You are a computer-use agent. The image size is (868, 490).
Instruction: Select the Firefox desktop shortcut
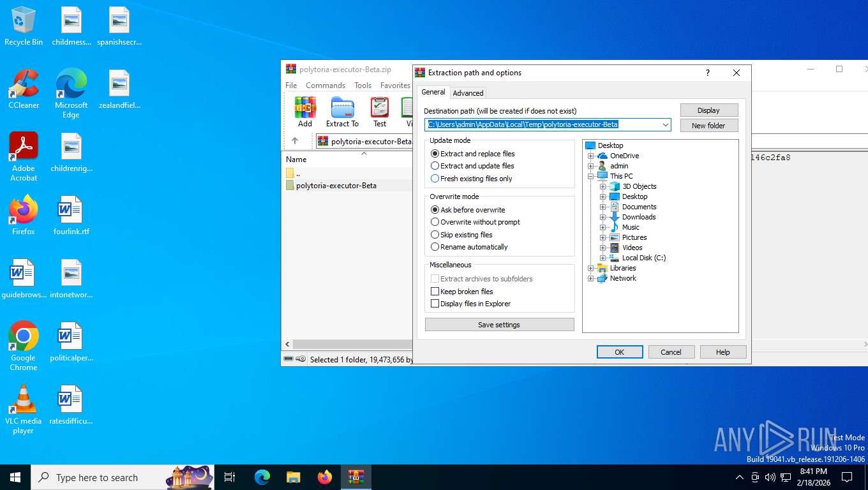pos(24,216)
